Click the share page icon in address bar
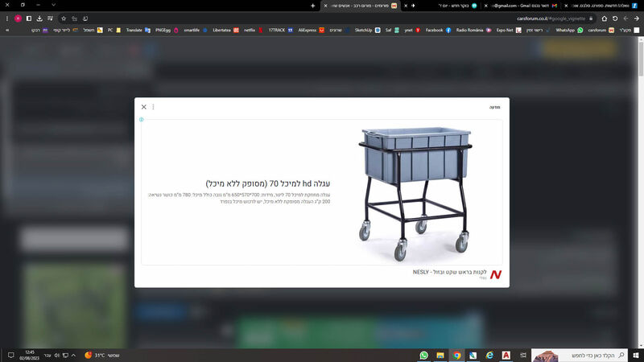Image resolution: width=644 pixels, height=362 pixels. (74, 19)
